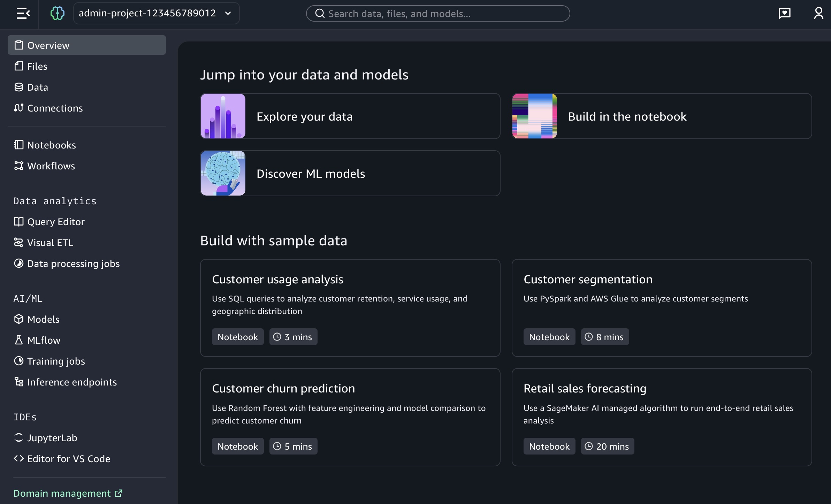Click the Build in the notebook thumbnail

click(x=534, y=116)
